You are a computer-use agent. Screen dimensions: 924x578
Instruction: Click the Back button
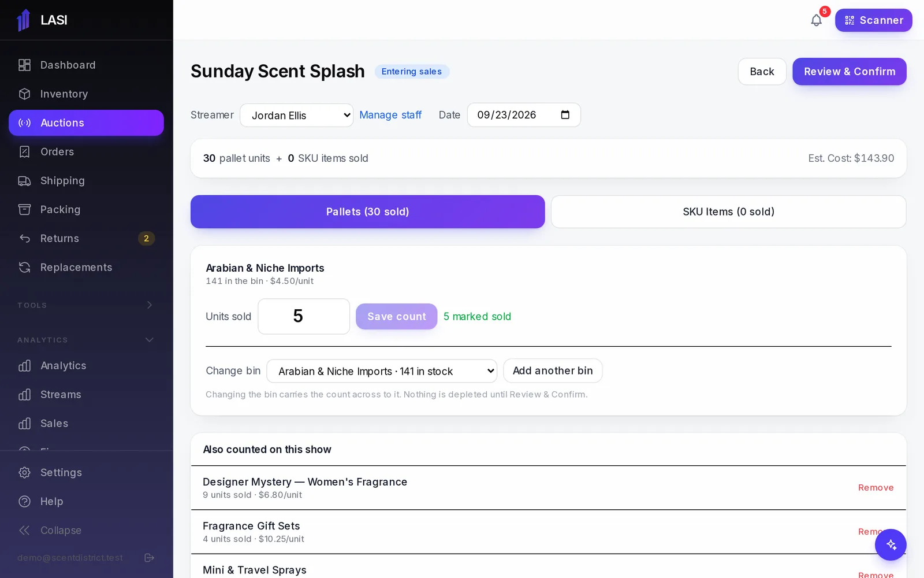click(762, 72)
